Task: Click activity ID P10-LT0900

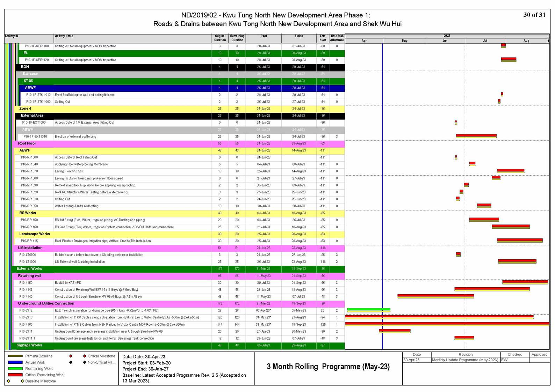Action: pos(28,255)
